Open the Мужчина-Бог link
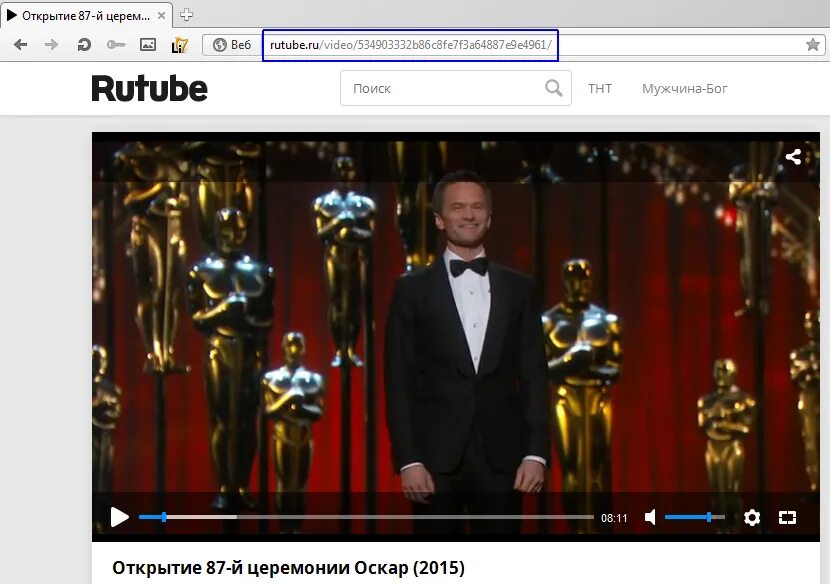Viewport: 830px width, 584px height. [x=684, y=88]
